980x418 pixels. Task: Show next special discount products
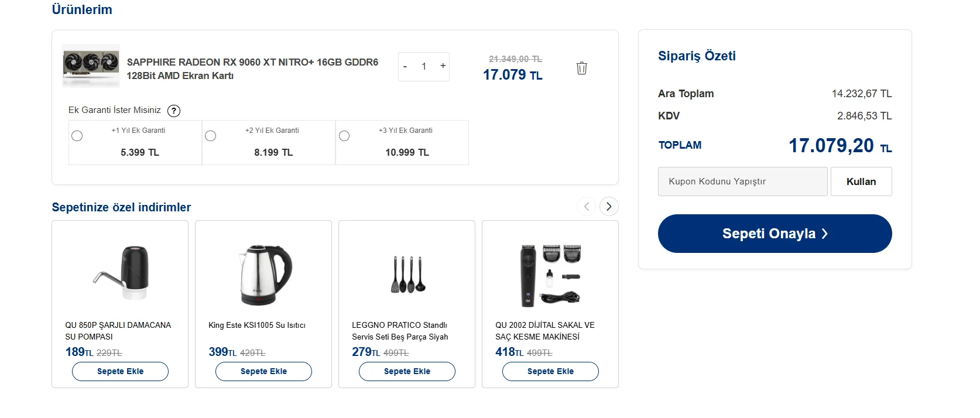609,206
